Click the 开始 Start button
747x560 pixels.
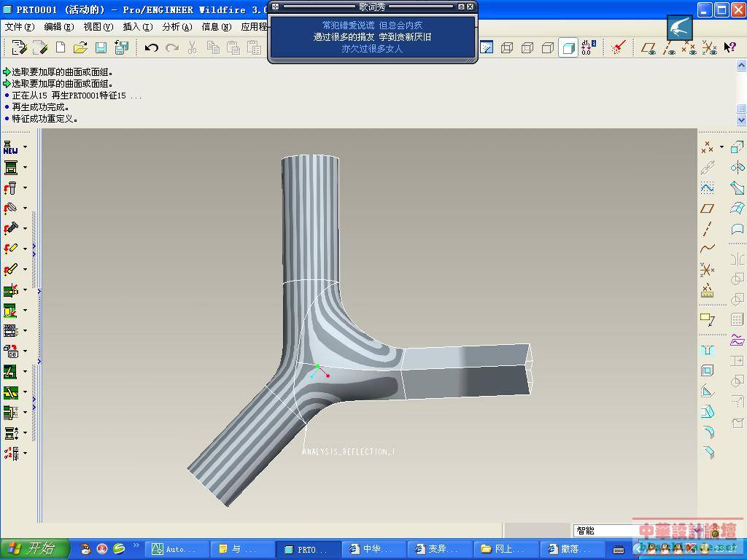tap(34, 549)
